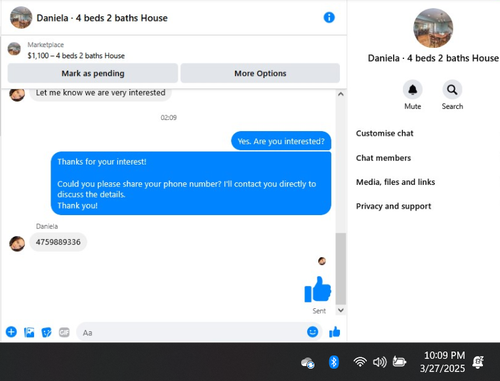Image resolution: width=500 pixels, height=381 pixels.
Task: Click the chat scrollbar thumb
Action: pos(341,268)
